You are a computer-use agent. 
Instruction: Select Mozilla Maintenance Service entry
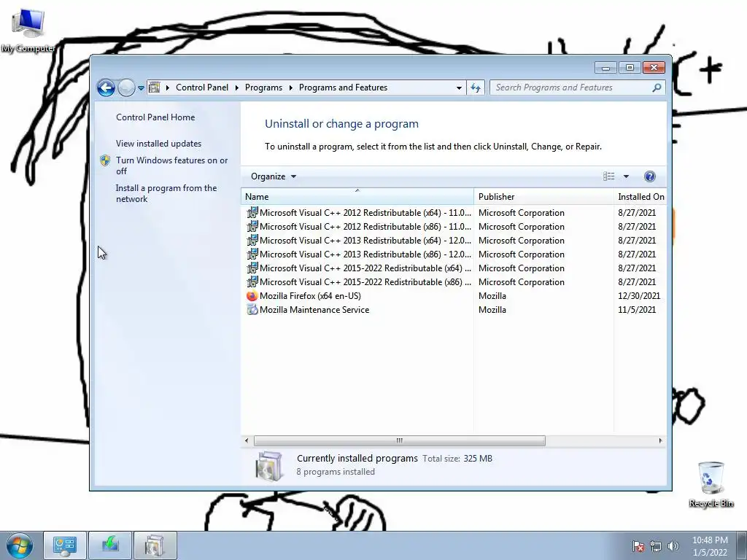454,309
